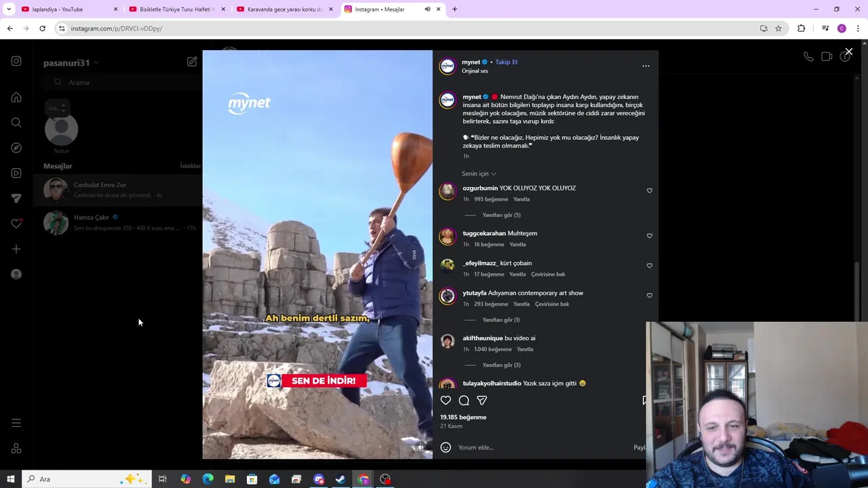Viewport: 868px width, 488px height.
Task: Click the 'Arama' search field in messages
Action: pos(121,83)
